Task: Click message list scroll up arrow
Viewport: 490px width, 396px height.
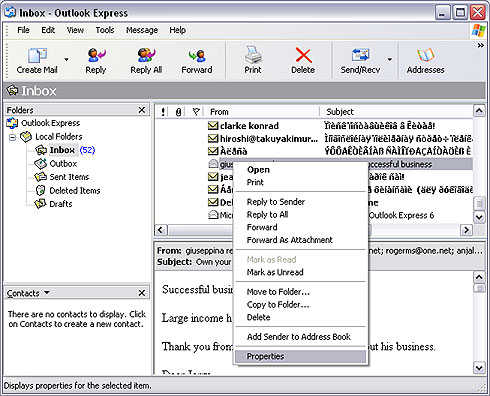Action: [x=479, y=111]
